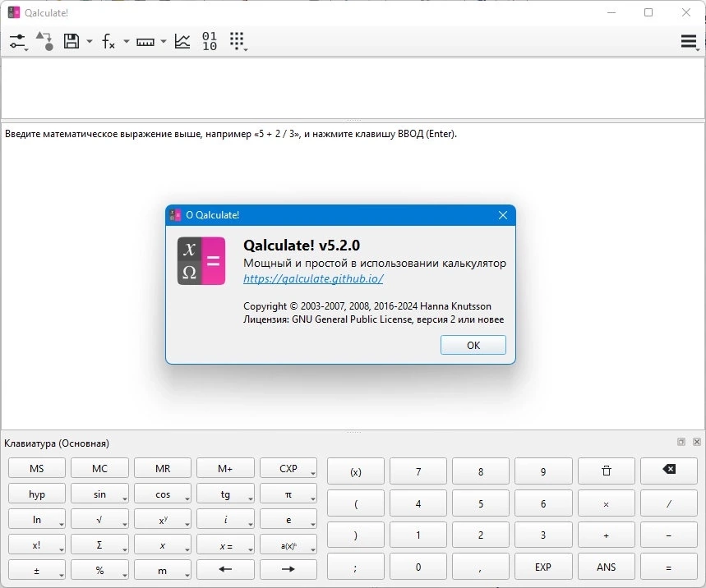Viewport: 706px width, 588px height.
Task: Click the plus + key
Action: click(x=607, y=535)
